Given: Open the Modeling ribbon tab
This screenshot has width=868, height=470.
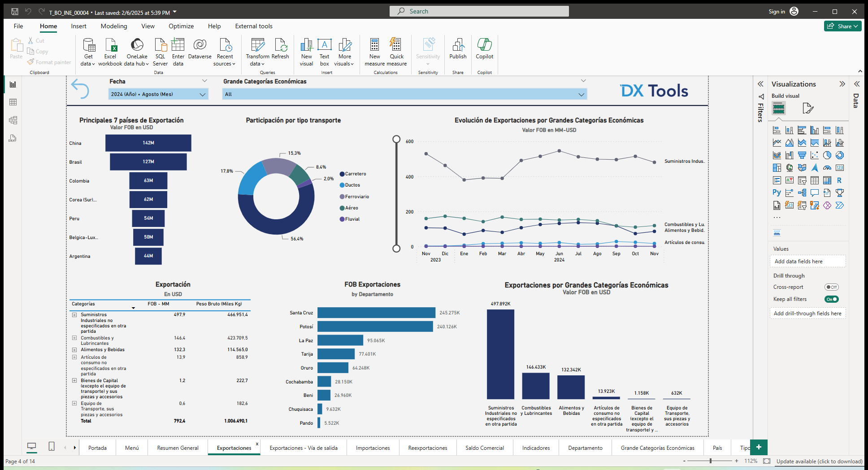Looking at the screenshot, I should [113, 26].
